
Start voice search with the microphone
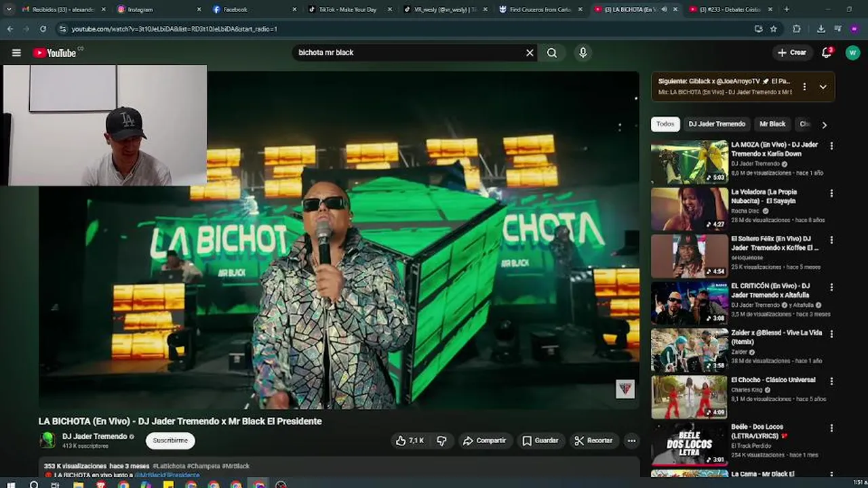pyautogui.click(x=583, y=53)
